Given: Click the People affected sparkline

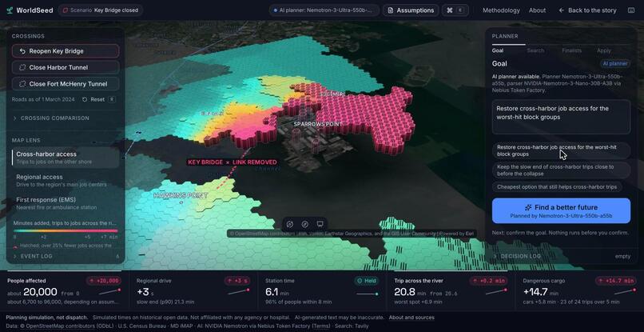Looking at the screenshot, I should tap(110, 292).
